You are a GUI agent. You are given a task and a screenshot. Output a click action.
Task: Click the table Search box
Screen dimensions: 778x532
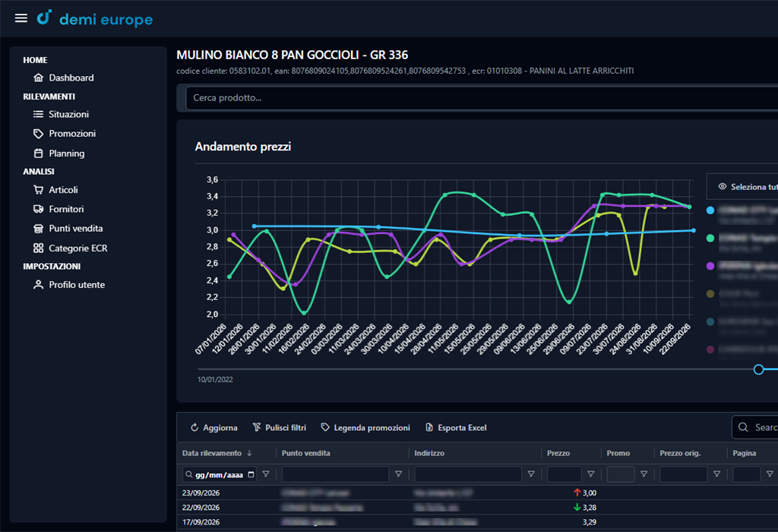(x=755, y=427)
